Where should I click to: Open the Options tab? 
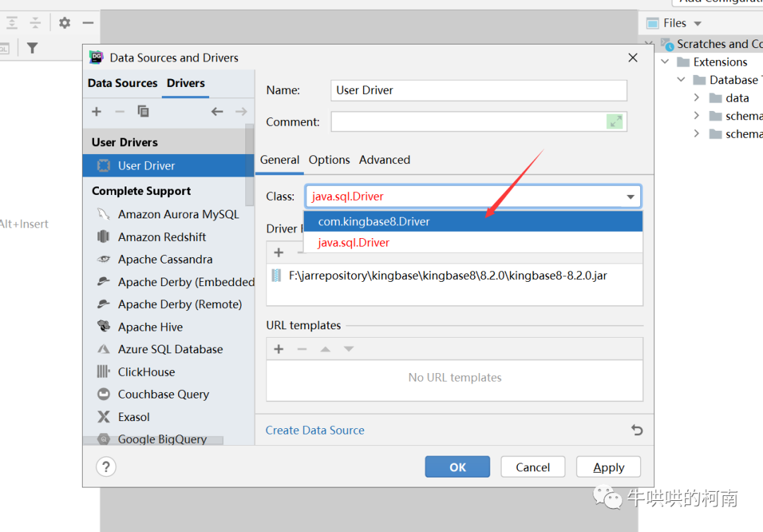[329, 160]
